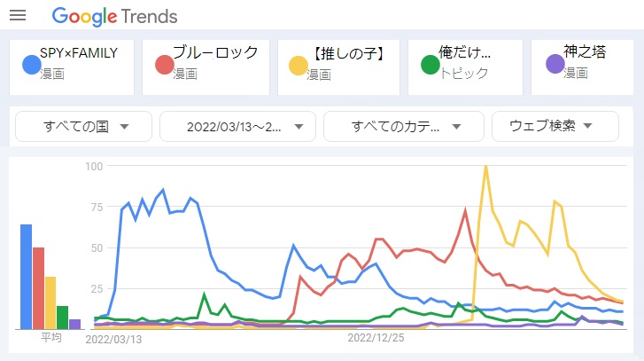Click the purple 神之塔 color circle
The width and height of the screenshot is (644, 361).
555,65
